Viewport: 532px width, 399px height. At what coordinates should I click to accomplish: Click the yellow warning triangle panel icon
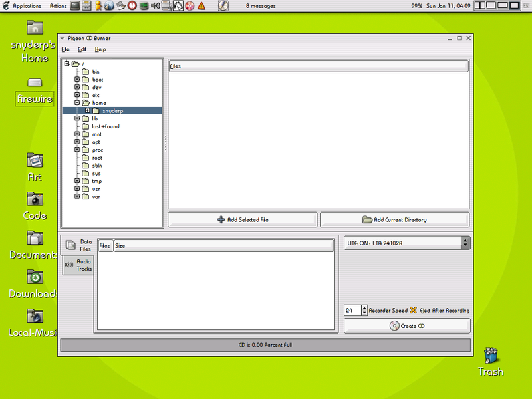tap(201, 6)
